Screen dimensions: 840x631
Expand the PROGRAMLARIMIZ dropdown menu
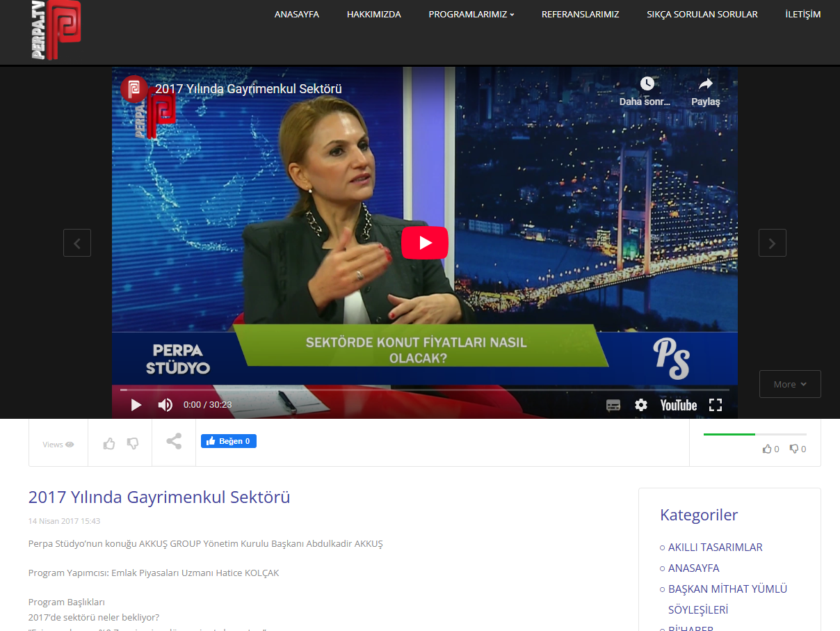(x=471, y=14)
